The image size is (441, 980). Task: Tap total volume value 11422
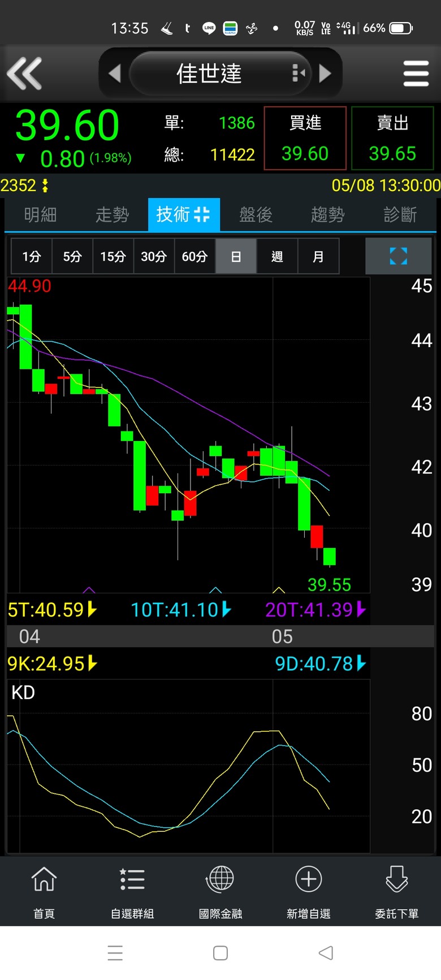tap(232, 154)
